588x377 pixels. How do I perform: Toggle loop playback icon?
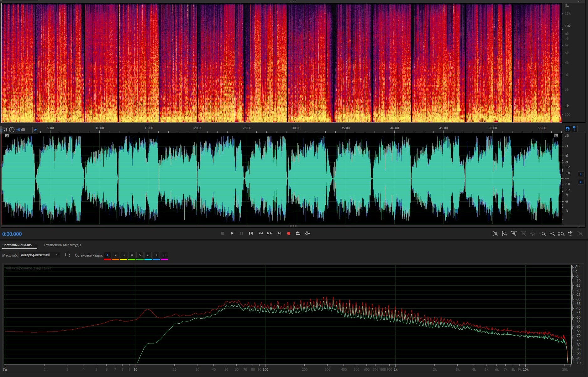[298, 233]
